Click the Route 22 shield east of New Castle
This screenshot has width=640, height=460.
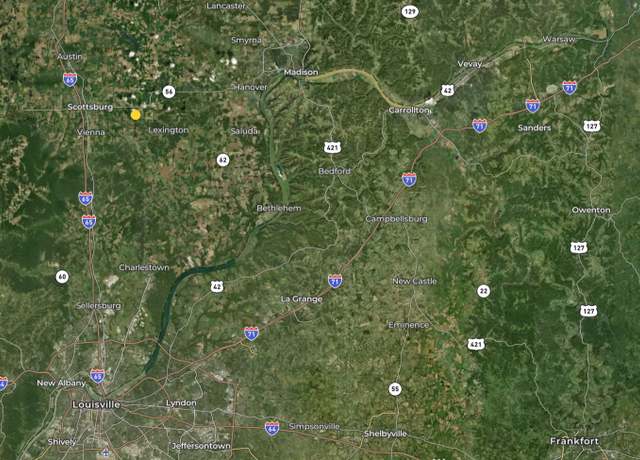484,291
